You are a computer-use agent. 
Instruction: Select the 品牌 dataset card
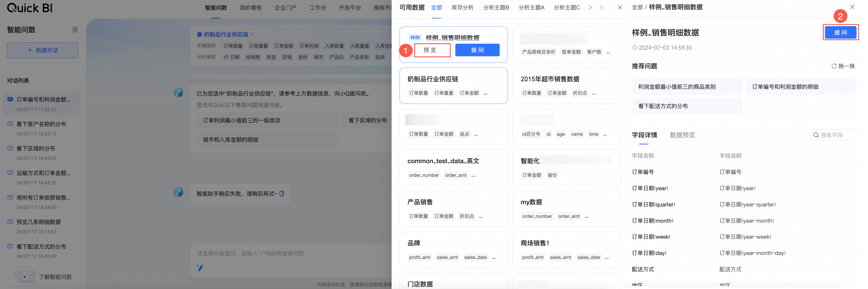point(453,250)
